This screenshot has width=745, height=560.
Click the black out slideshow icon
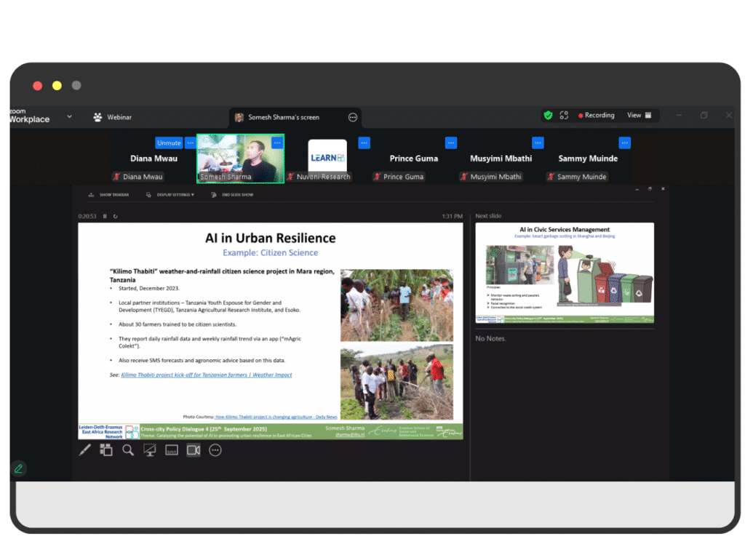coord(150,450)
